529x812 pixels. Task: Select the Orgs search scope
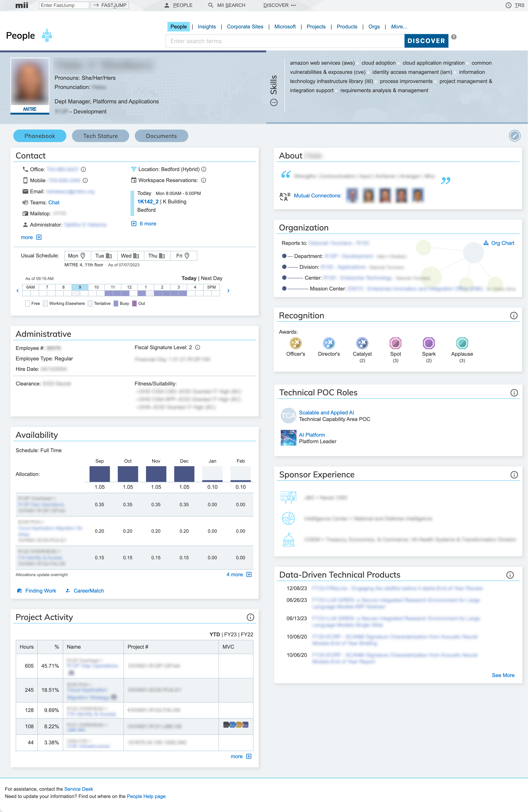pyautogui.click(x=374, y=27)
